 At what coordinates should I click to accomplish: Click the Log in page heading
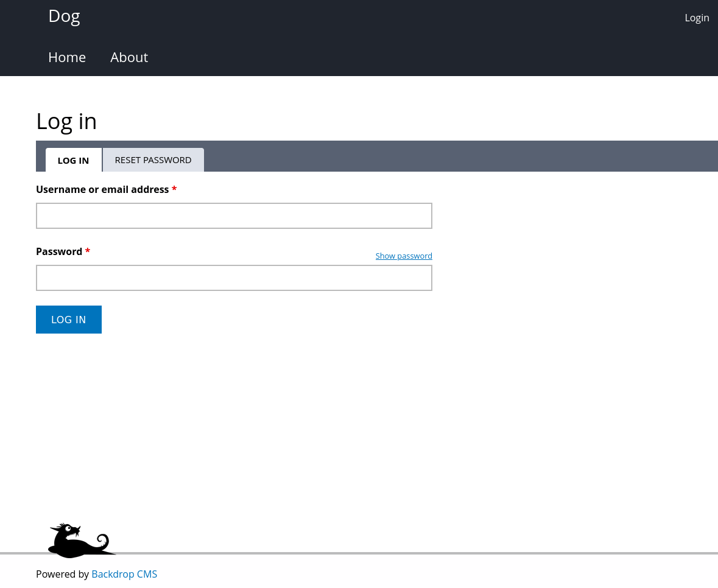coord(66,121)
